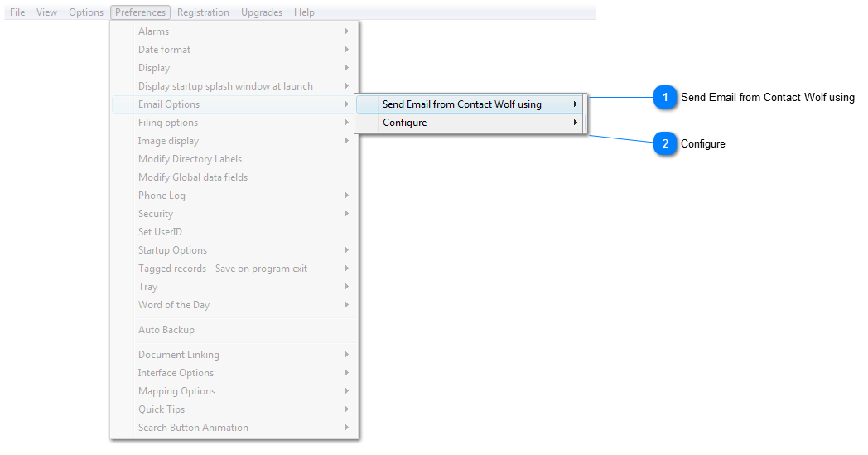Select the Image display entry

234,142
